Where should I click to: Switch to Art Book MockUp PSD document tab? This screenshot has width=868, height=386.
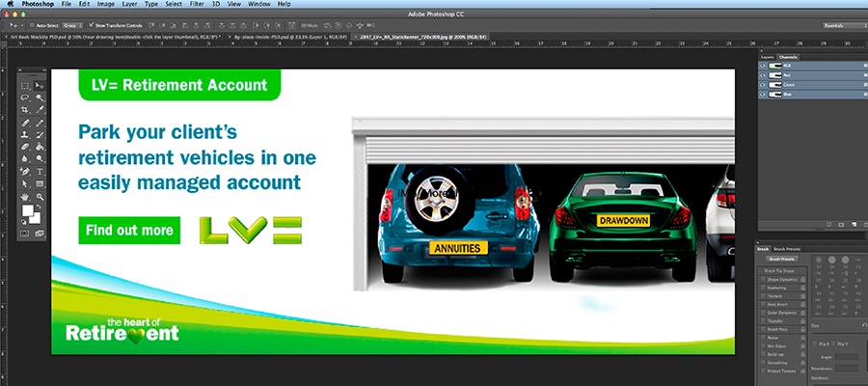pos(113,37)
